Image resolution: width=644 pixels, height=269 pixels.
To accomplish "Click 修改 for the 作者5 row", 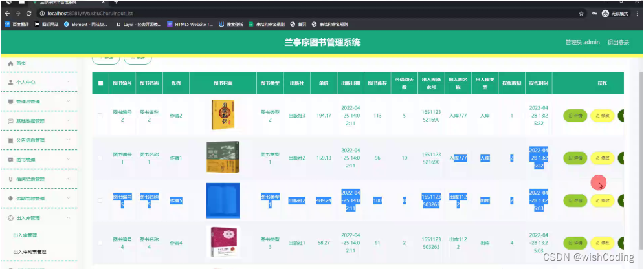I will 602,200.
